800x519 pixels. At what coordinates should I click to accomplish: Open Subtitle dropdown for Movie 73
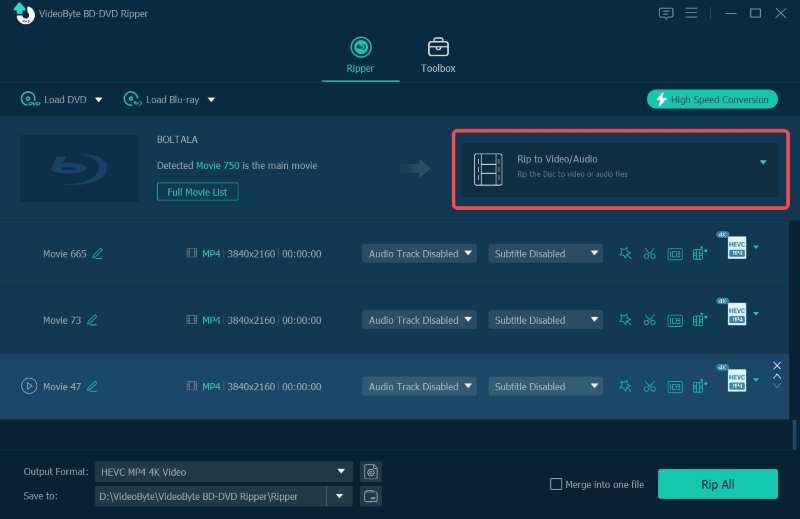545,320
